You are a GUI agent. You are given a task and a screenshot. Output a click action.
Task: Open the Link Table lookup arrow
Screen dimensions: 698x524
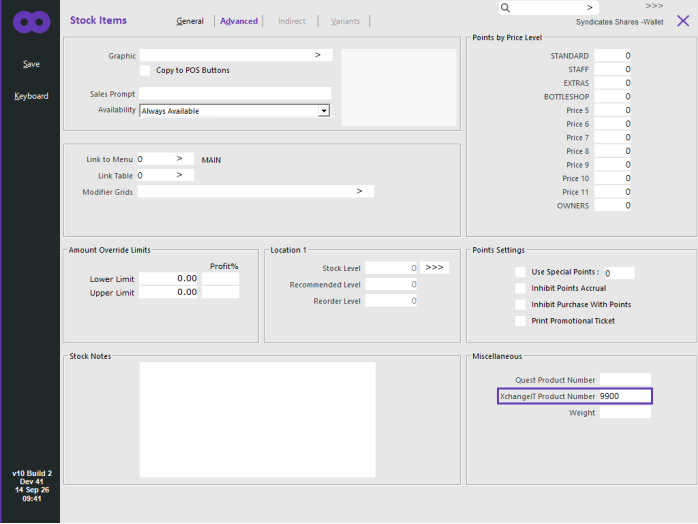pos(179,175)
